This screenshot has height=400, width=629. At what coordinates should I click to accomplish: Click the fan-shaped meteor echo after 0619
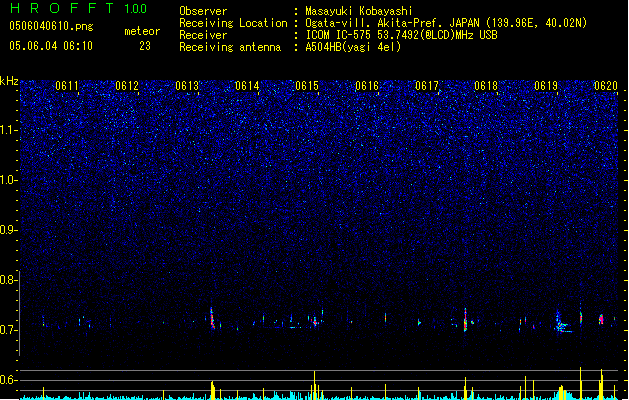coord(562,322)
